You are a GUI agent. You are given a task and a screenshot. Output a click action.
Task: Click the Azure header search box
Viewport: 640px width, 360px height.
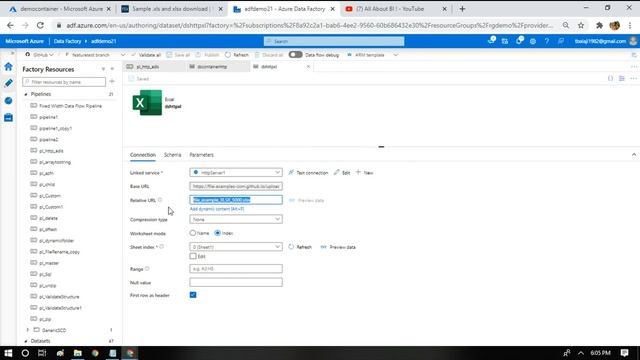tap(334, 41)
